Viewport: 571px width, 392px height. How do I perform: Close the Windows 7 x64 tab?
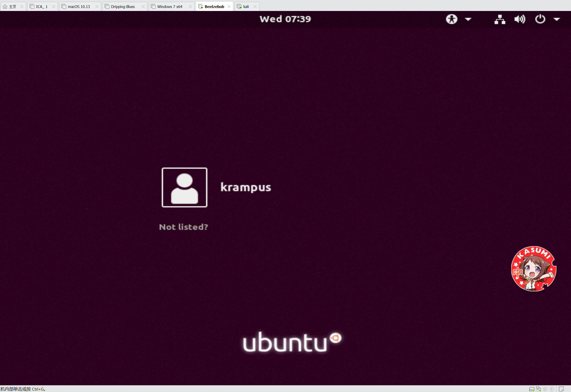(x=190, y=7)
